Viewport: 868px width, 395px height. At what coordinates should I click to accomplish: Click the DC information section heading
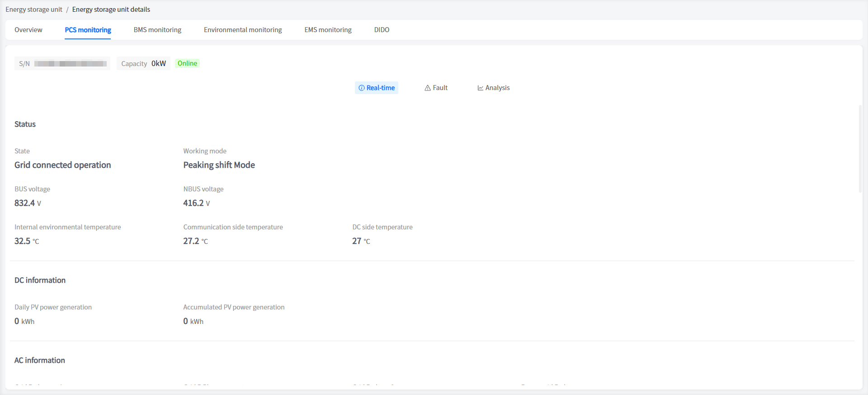click(x=40, y=281)
